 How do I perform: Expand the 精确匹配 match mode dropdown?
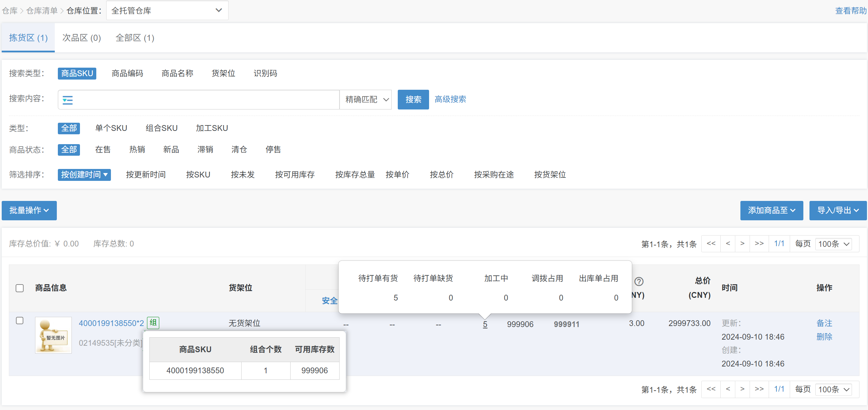pyautogui.click(x=366, y=100)
